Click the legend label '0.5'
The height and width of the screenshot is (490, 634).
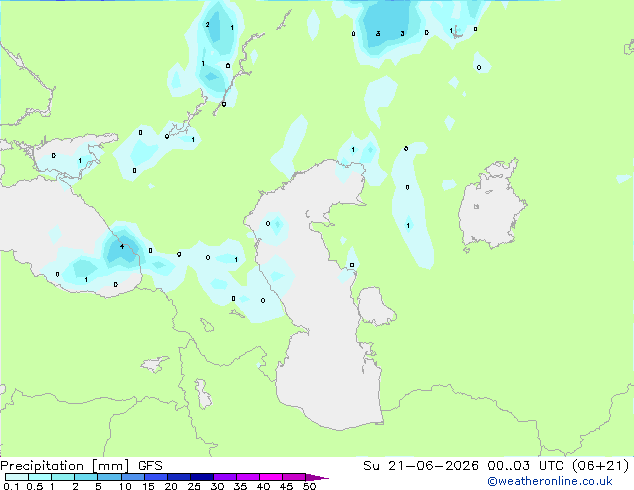35,486
